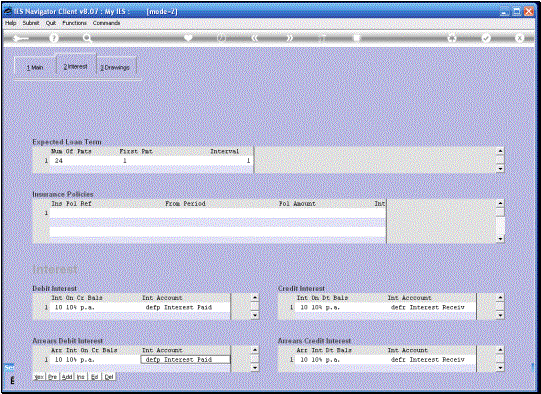This screenshot has height=394, width=541.
Task: Click the Ins button at bottom
Action: [x=81, y=377]
